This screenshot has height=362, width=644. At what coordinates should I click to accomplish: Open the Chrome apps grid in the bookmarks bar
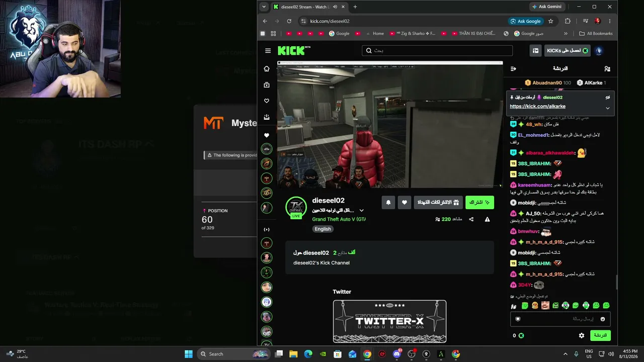click(273, 34)
